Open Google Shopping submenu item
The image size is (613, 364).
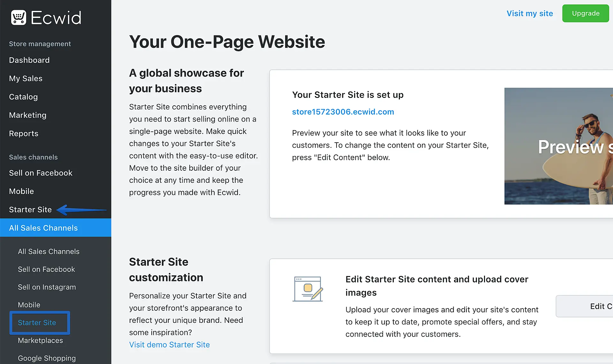point(47,358)
